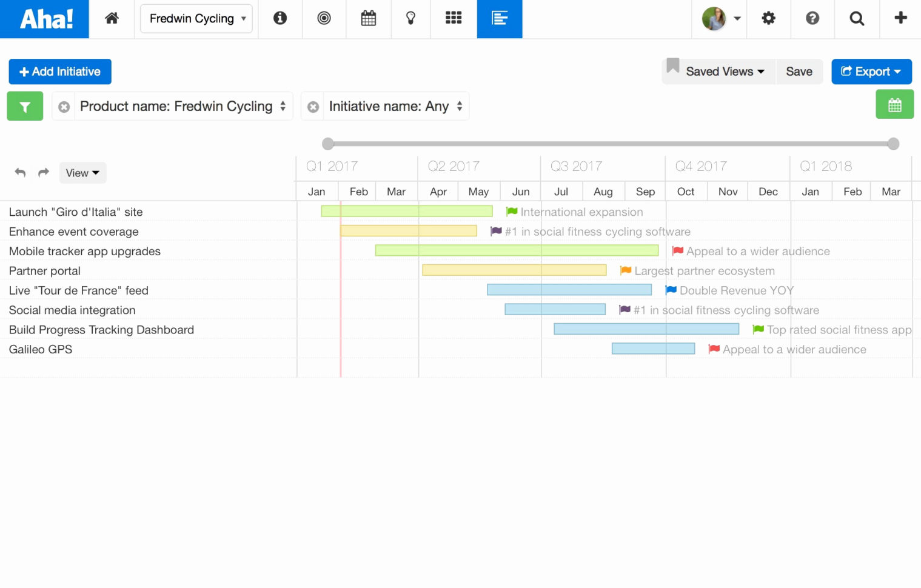Remove the Initiative name filter

click(313, 107)
